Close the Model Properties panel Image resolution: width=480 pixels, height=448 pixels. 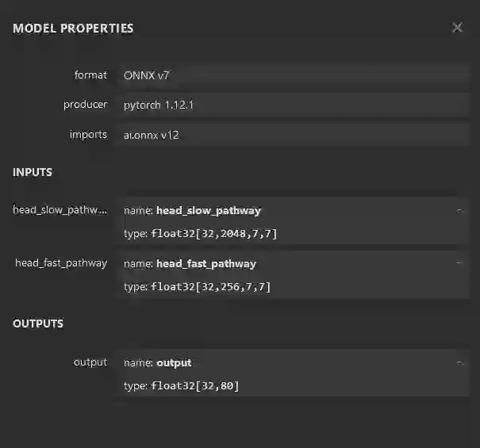(457, 28)
